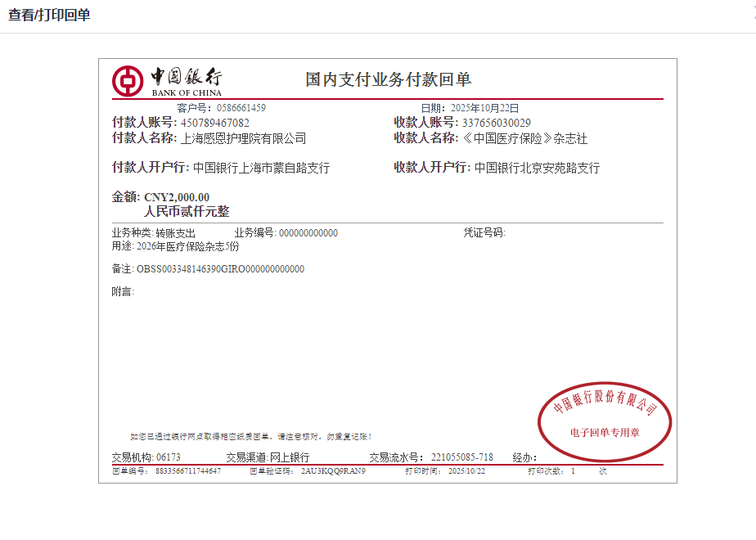Select the customer number 0586661459
Viewport: 756px width, 540px height.
(241, 108)
